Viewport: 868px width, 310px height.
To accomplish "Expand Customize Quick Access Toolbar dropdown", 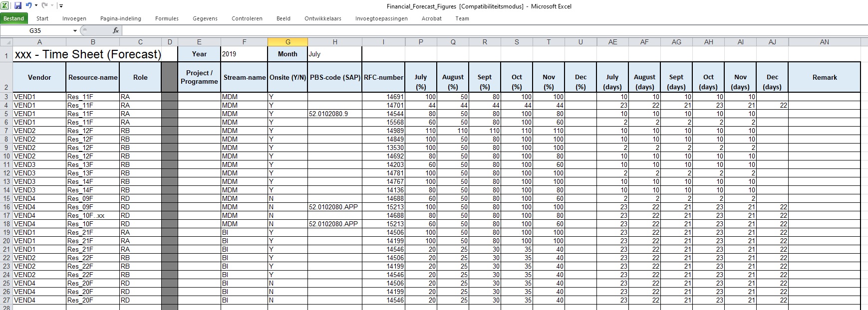I will [61, 6].
